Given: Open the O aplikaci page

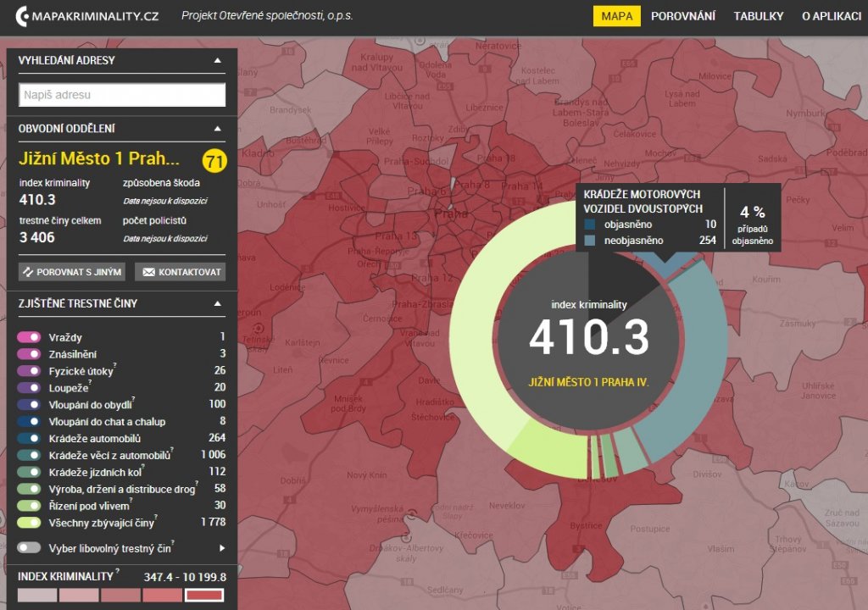Looking at the screenshot, I should 832,16.
